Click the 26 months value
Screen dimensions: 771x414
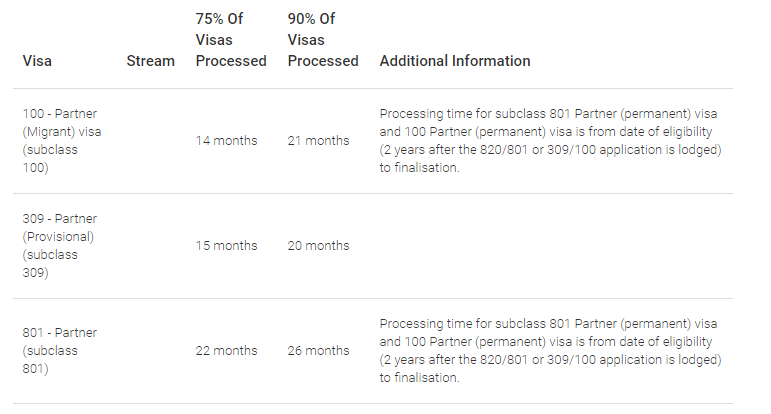[x=318, y=351]
